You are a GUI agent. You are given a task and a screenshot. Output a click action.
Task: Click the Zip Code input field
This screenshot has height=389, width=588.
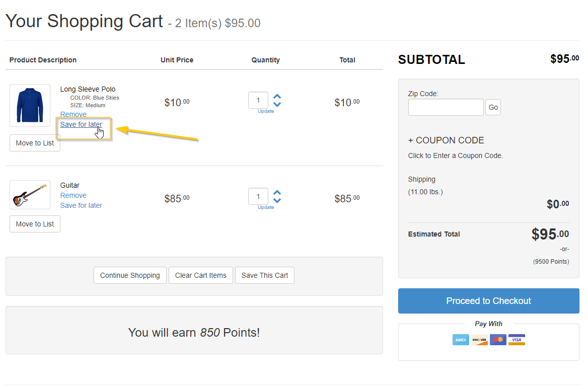pyautogui.click(x=446, y=107)
